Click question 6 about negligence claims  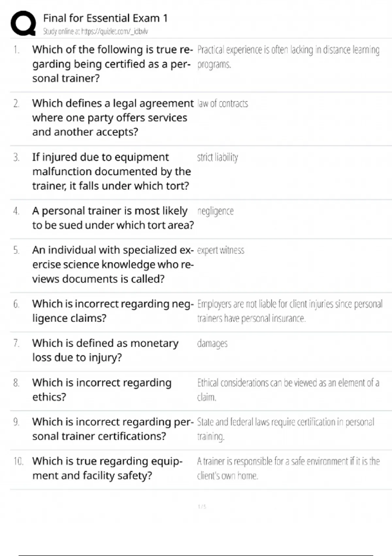point(113,311)
